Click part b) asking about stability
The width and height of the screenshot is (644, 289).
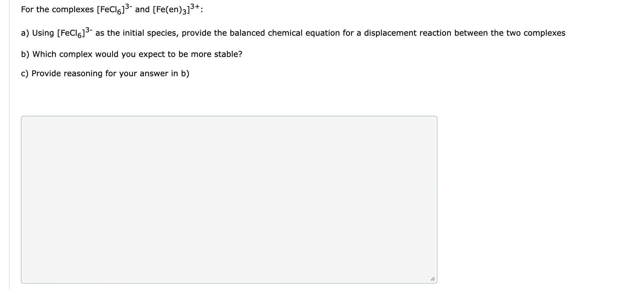pos(131,54)
